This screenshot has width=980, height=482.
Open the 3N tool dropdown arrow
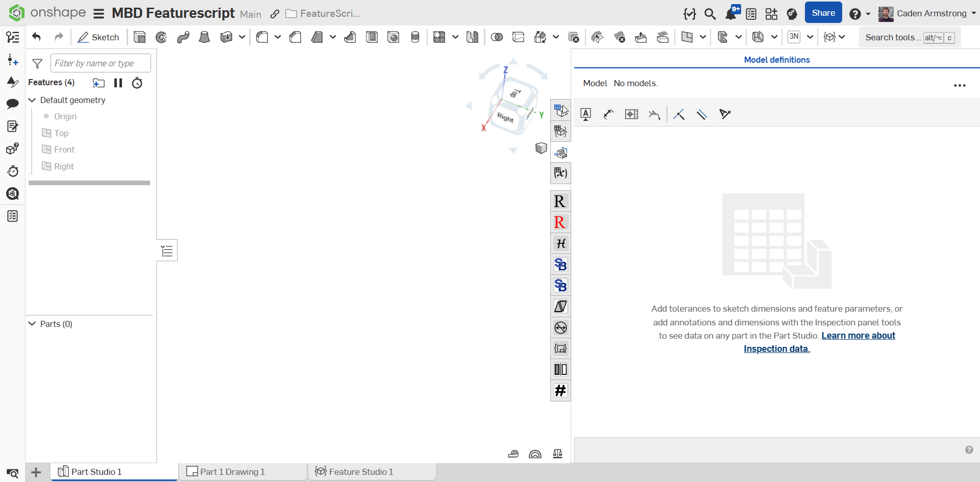tap(810, 37)
